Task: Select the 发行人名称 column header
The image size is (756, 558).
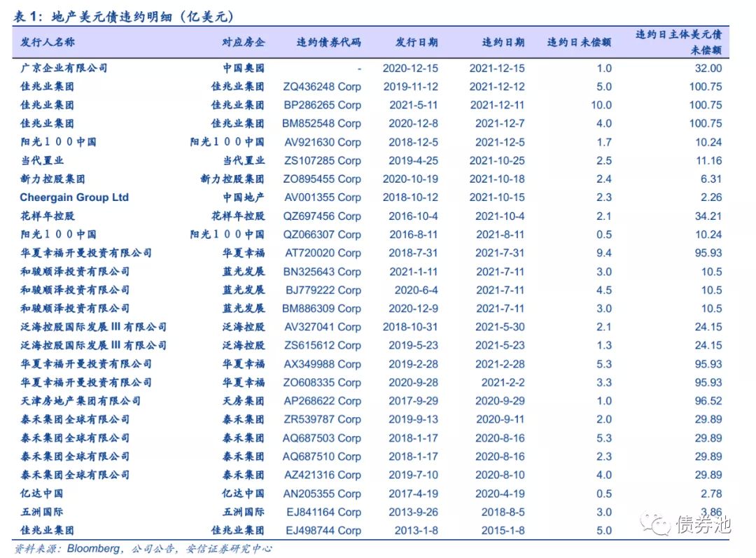Action: pos(48,42)
